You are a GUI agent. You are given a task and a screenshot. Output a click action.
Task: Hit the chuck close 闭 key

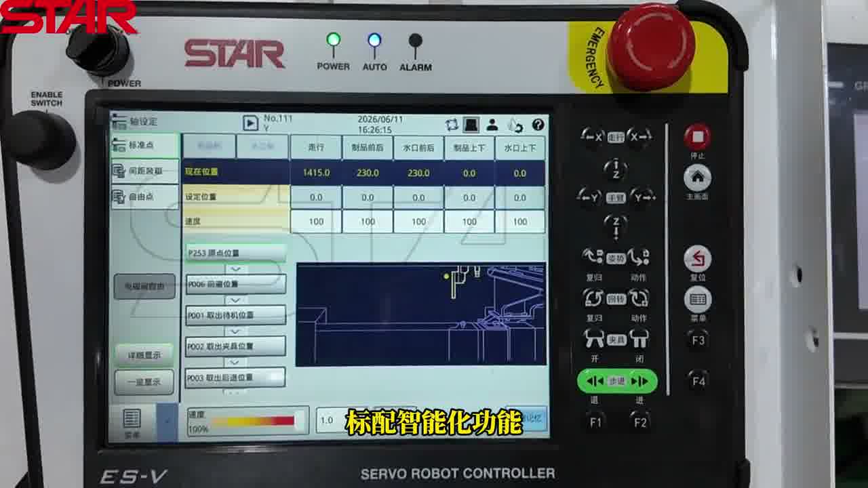pos(639,339)
